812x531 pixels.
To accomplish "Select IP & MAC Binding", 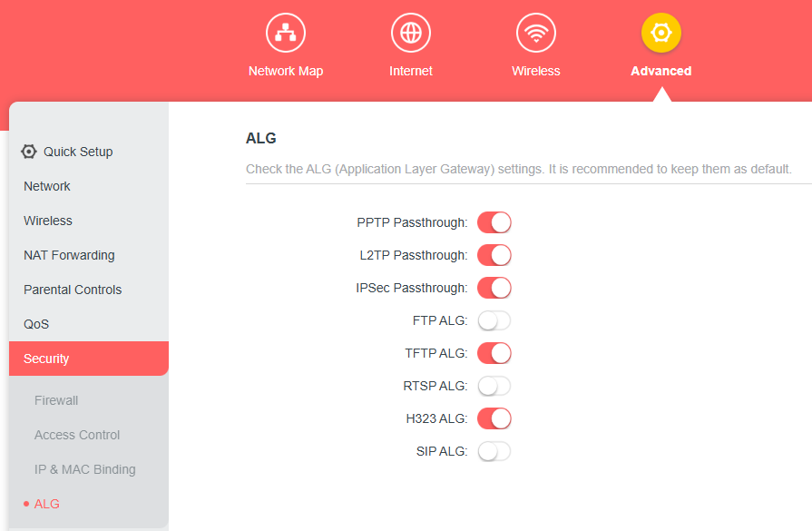I will (84, 469).
